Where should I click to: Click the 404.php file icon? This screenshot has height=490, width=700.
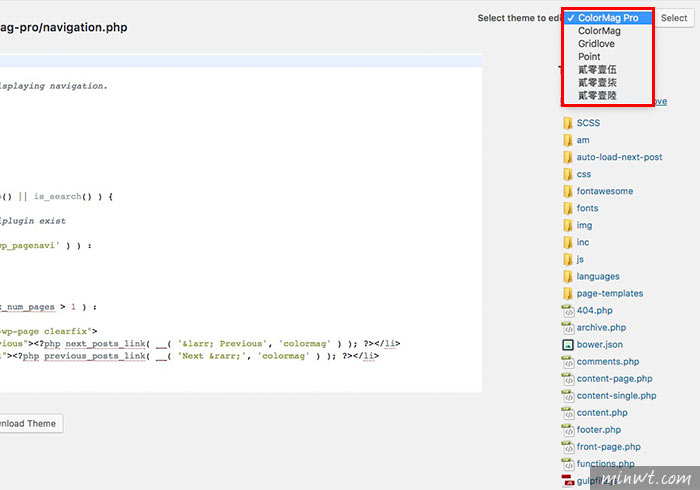tap(568, 310)
